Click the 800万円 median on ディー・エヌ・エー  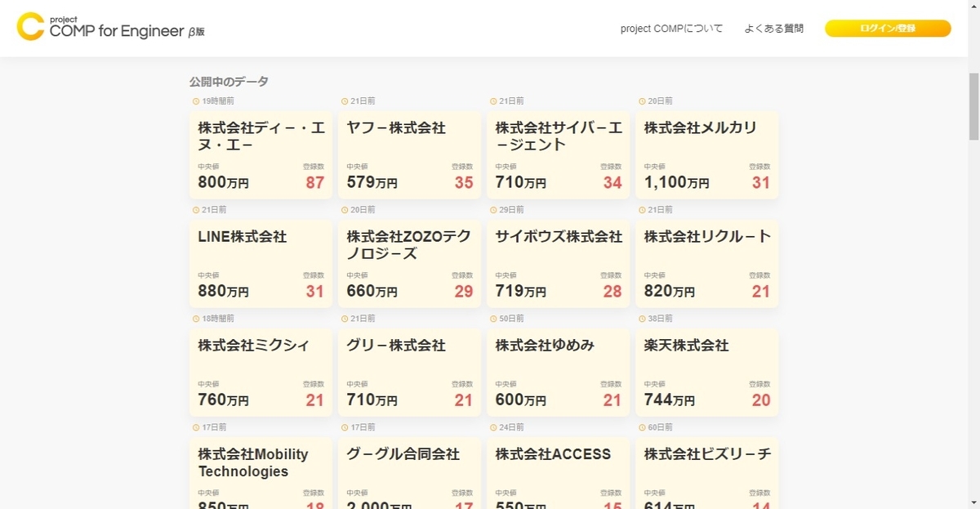coord(223,183)
